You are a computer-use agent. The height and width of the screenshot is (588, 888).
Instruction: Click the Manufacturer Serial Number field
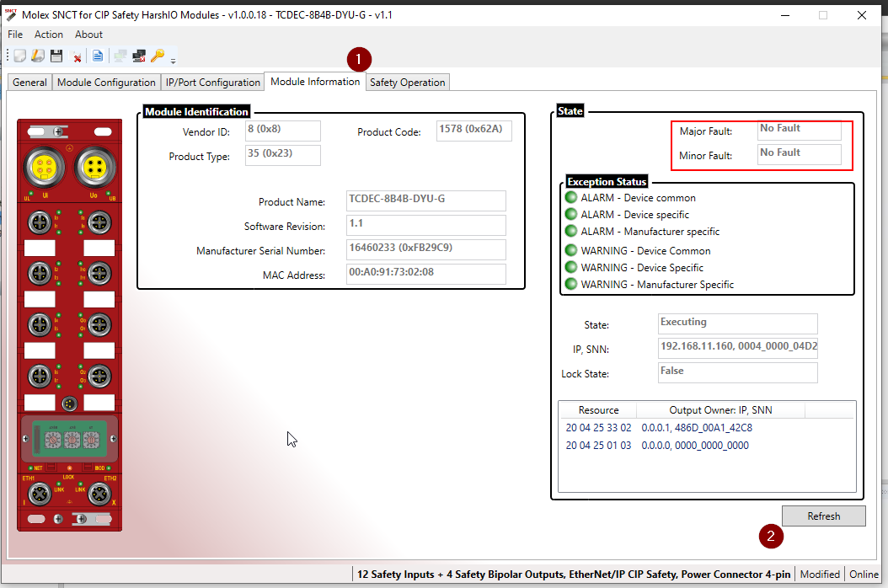[425, 249]
